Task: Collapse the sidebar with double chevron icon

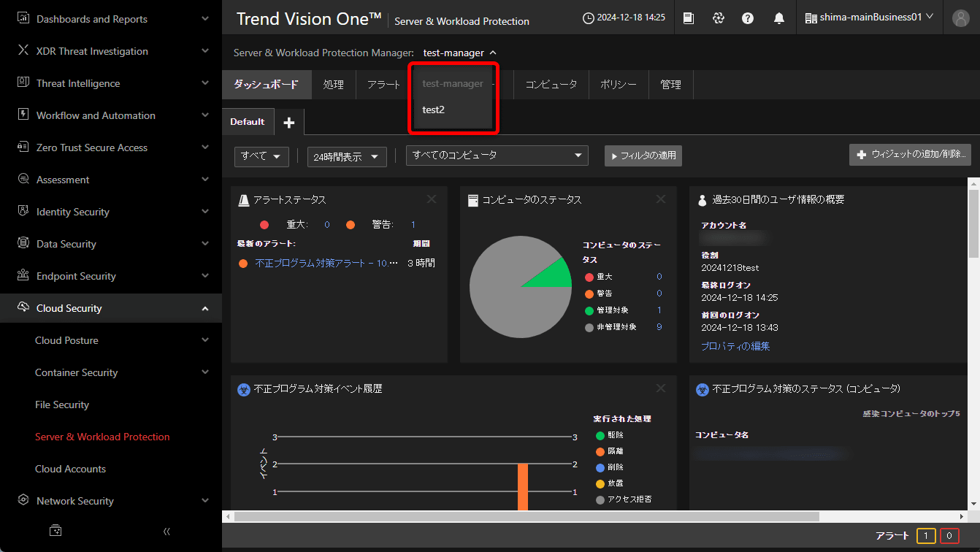Action: tap(166, 531)
